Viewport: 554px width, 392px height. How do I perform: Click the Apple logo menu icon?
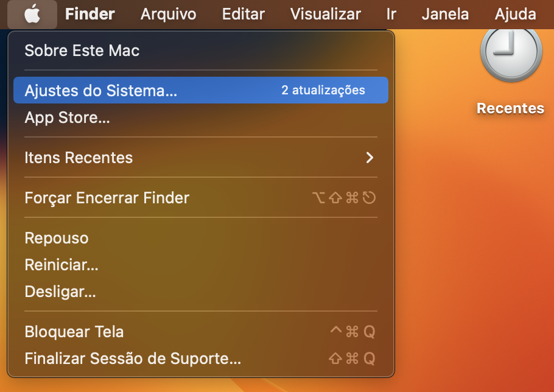tap(32, 14)
